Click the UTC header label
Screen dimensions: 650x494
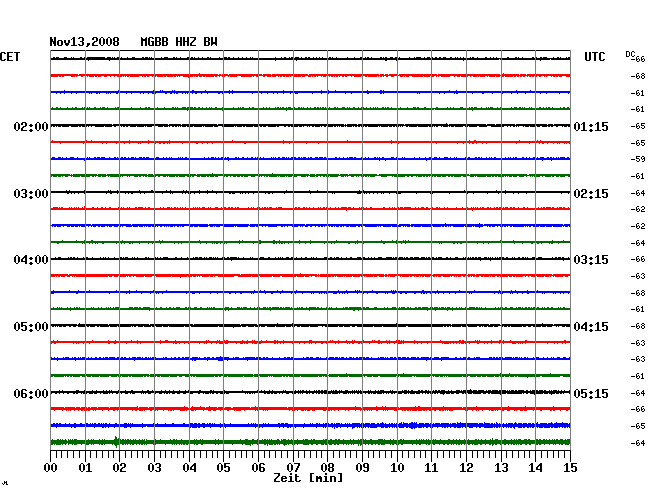pyautogui.click(x=594, y=57)
